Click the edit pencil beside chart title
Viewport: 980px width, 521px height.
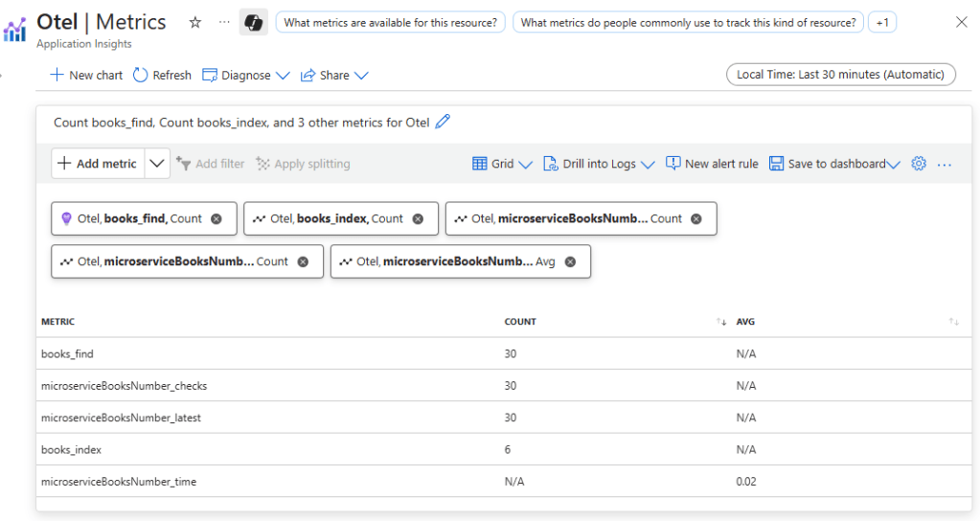442,122
